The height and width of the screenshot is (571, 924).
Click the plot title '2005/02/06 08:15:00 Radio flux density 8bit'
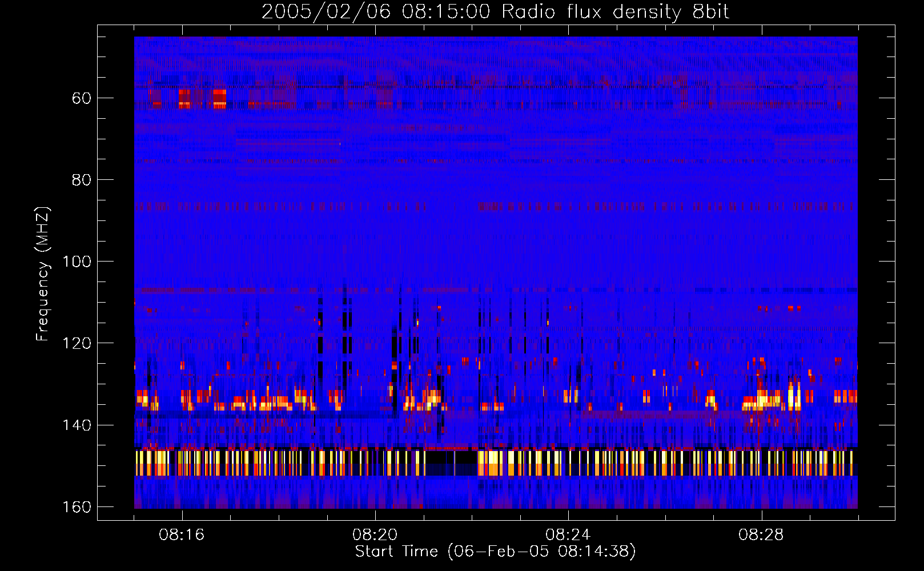coord(495,11)
